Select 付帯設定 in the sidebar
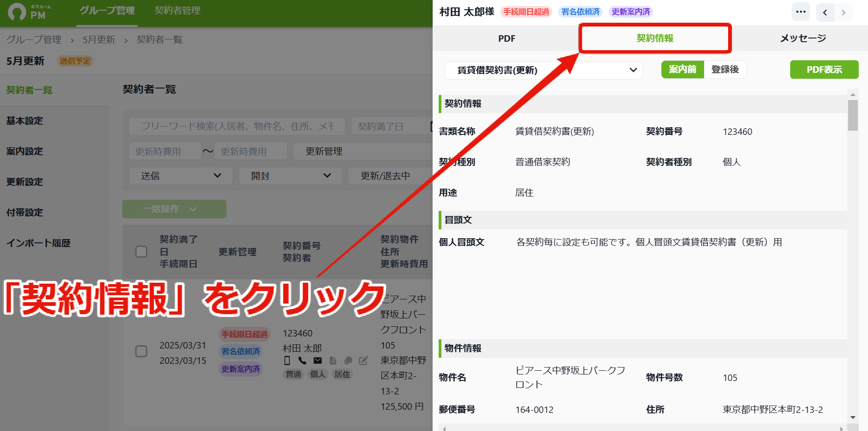The image size is (868, 431). tap(55, 212)
